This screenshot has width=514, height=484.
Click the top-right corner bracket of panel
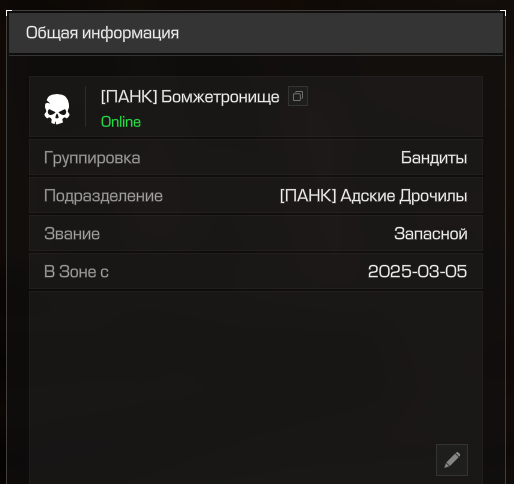click(x=503, y=13)
